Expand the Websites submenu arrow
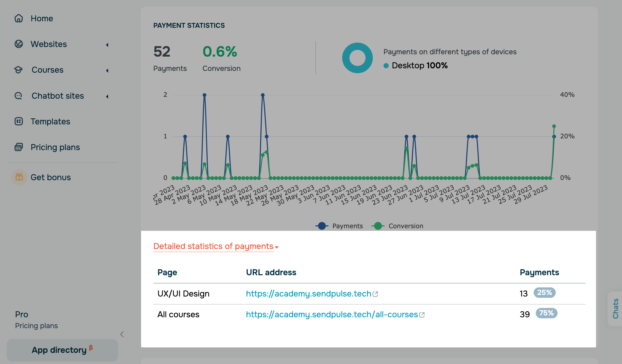622x364 pixels. tap(107, 45)
